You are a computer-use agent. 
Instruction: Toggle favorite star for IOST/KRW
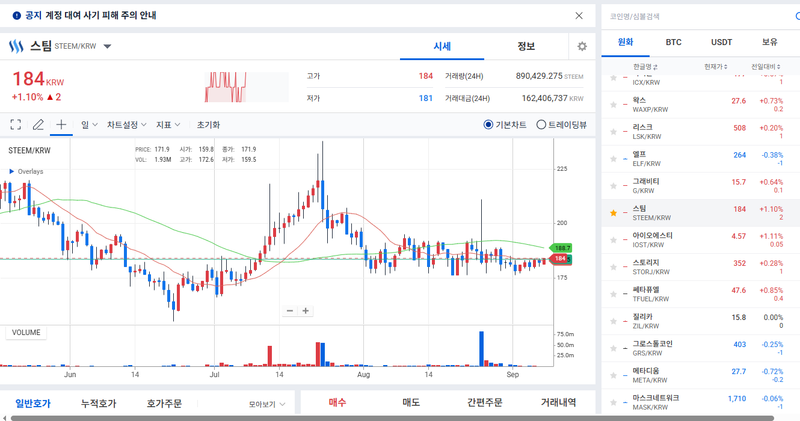[x=613, y=240]
